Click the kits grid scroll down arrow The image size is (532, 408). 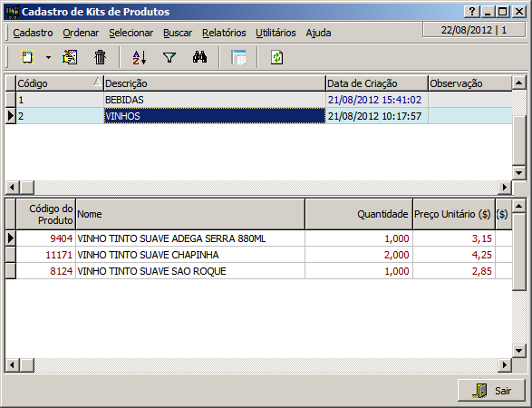click(x=518, y=173)
